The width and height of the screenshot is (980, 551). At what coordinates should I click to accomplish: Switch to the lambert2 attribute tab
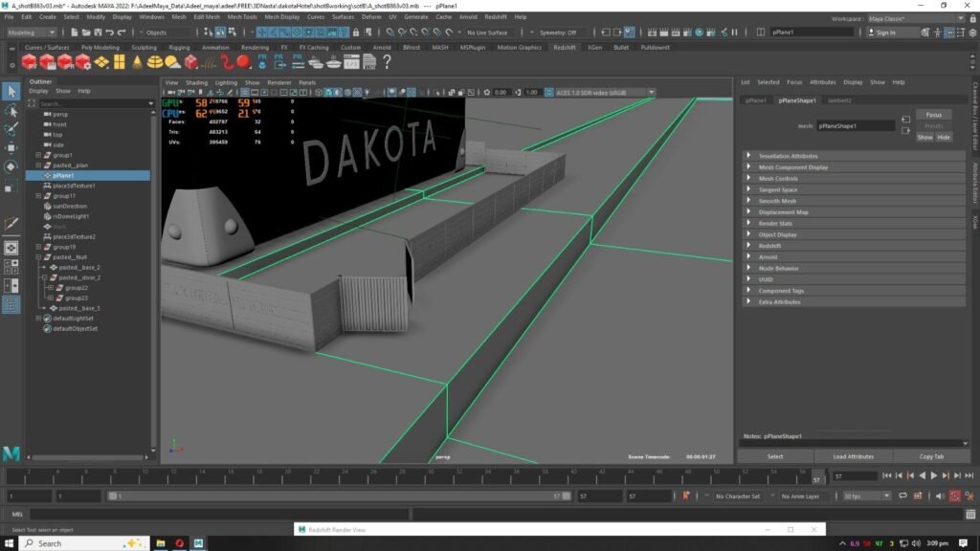click(x=838, y=99)
